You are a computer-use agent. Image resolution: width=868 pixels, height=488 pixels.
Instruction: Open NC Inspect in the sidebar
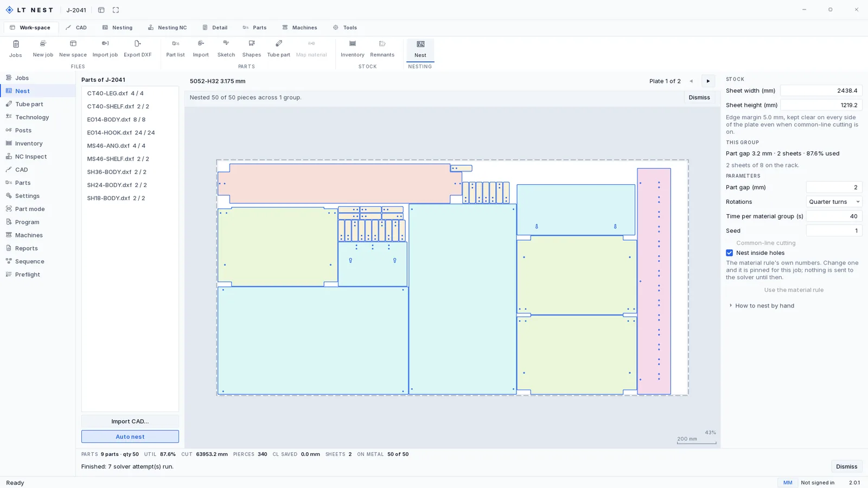pos(37,156)
